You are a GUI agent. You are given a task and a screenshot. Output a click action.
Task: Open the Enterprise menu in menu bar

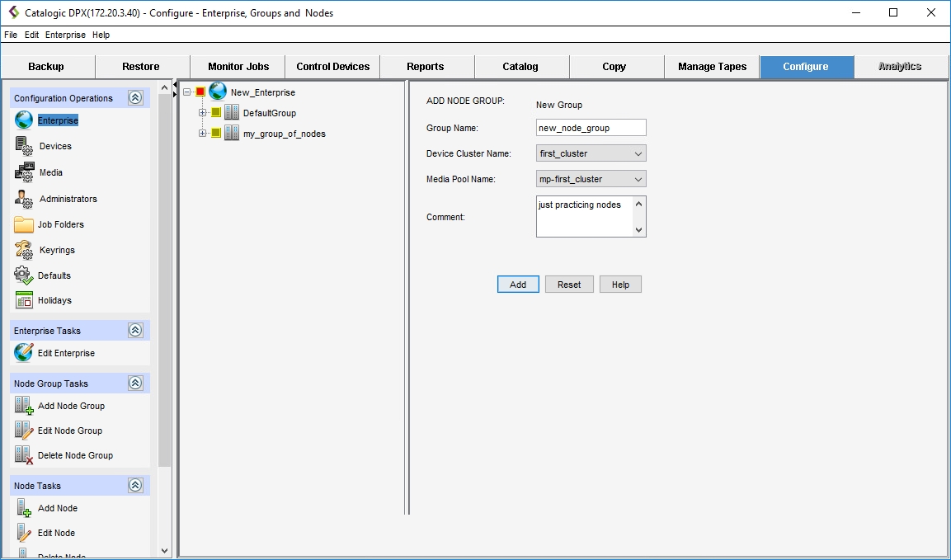point(65,35)
